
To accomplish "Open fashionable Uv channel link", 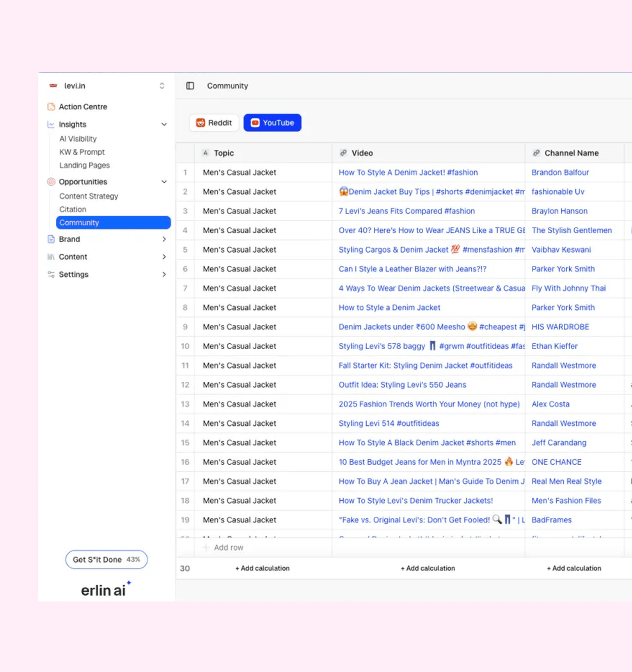I will [x=558, y=192].
